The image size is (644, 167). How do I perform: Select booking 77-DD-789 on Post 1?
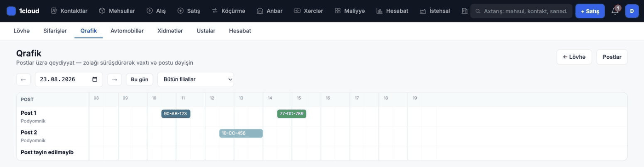[x=292, y=114]
